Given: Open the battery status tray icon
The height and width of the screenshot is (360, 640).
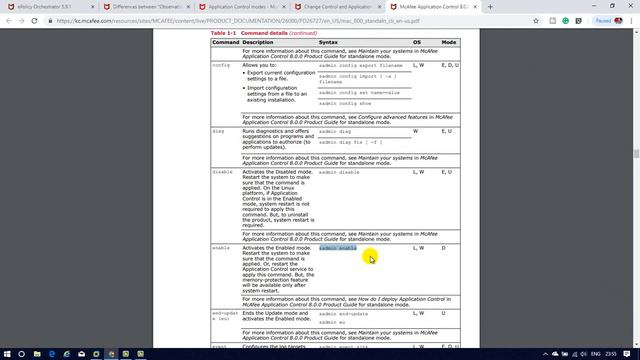Looking at the screenshot, I should point(565,354).
